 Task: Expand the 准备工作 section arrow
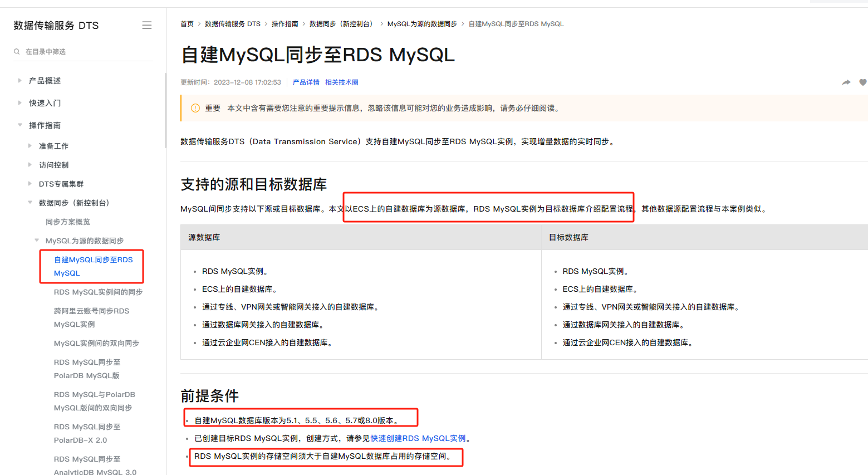(x=30, y=146)
